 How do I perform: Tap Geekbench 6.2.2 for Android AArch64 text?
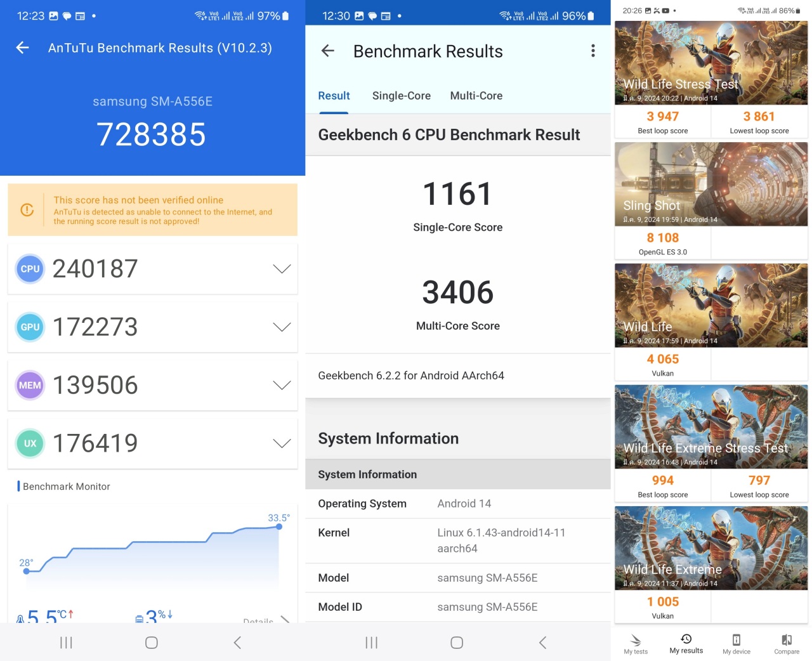411,376
